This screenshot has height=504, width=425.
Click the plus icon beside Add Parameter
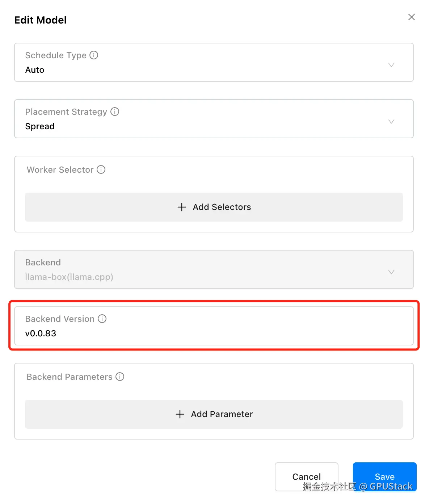coord(180,414)
